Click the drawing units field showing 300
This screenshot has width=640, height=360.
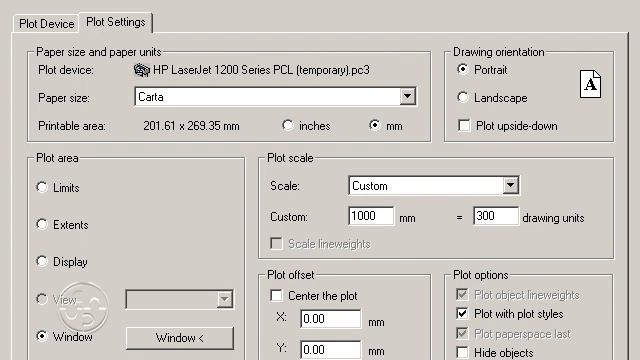coord(496,216)
